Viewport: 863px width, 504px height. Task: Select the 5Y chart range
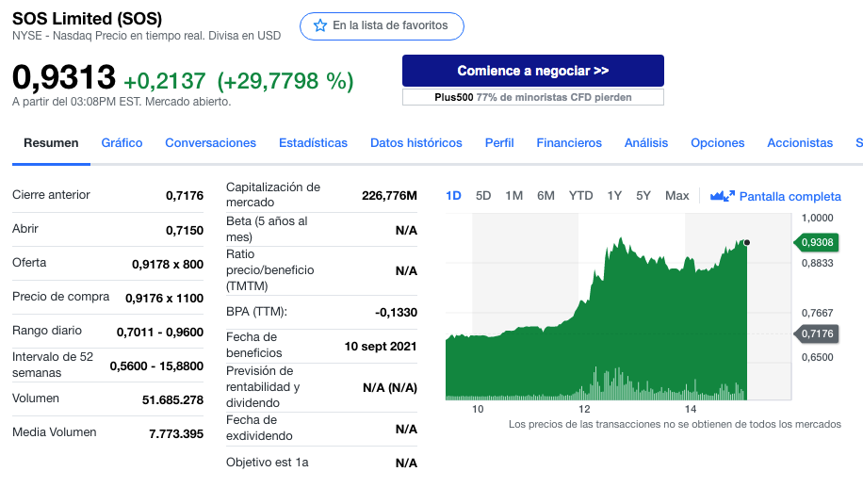tap(643, 196)
